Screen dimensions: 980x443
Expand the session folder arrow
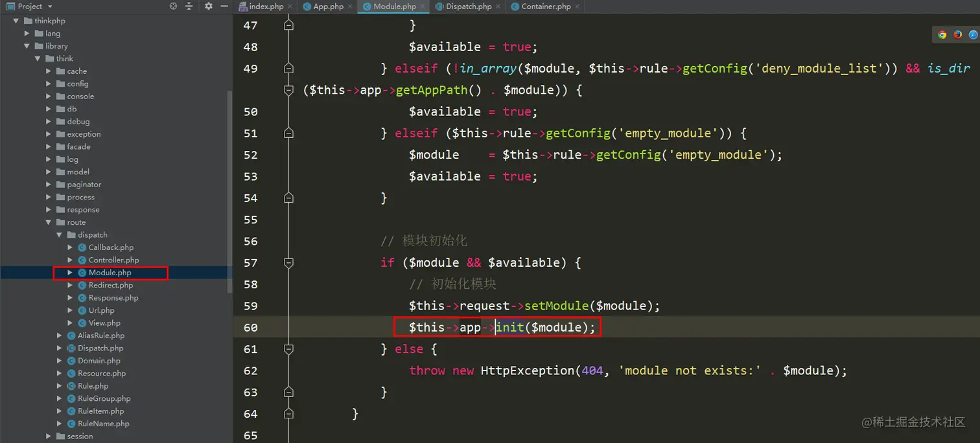49,437
